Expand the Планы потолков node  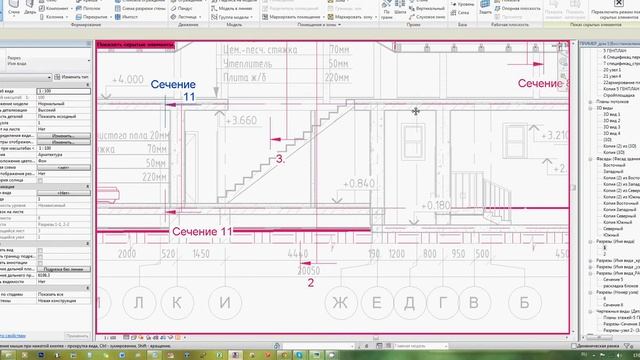click(x=590, y=102)
